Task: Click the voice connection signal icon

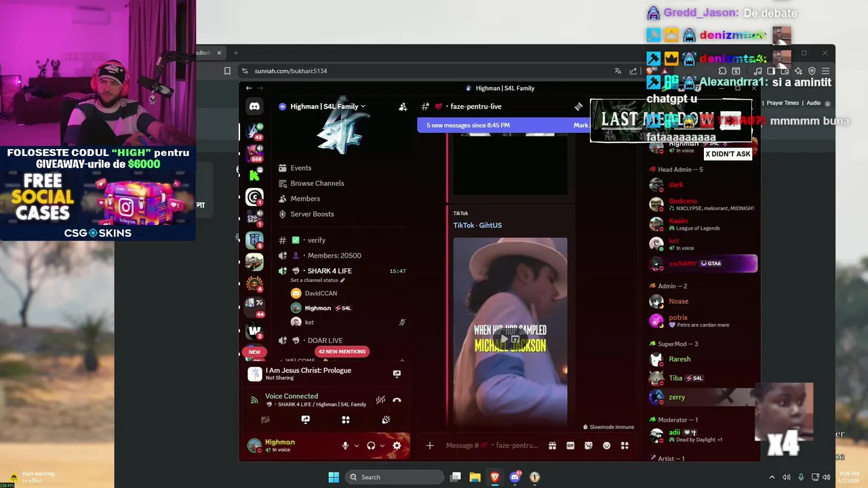Action: point(254,400)
